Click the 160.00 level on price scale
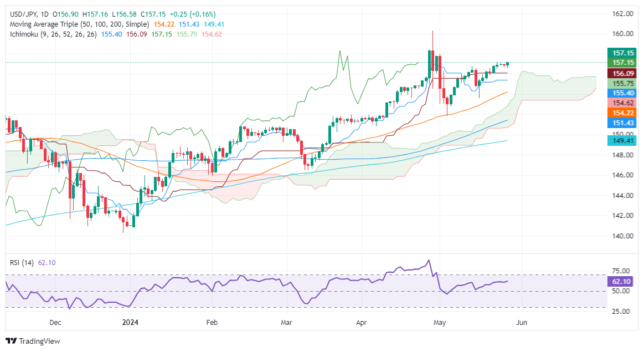644x351 pixels. point(622,34)
